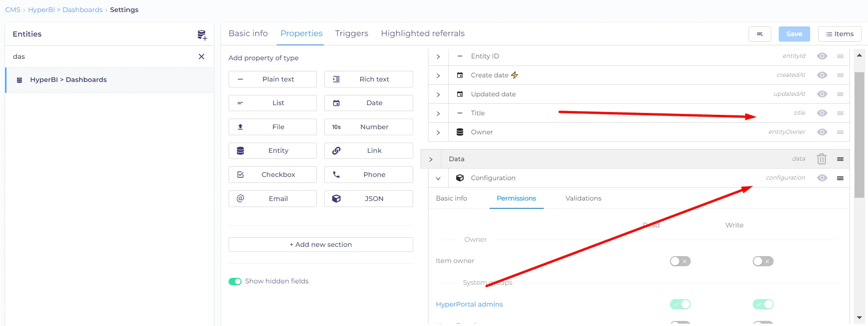Screen dimensions: 868x326
Task: Open the Highlighted referrals tab
Action: (423, 33)
